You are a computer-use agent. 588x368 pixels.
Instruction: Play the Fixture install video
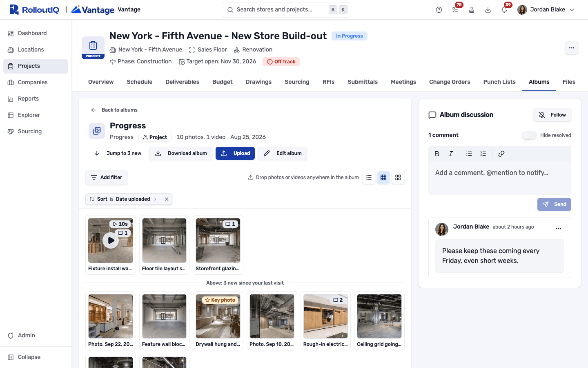111,240
